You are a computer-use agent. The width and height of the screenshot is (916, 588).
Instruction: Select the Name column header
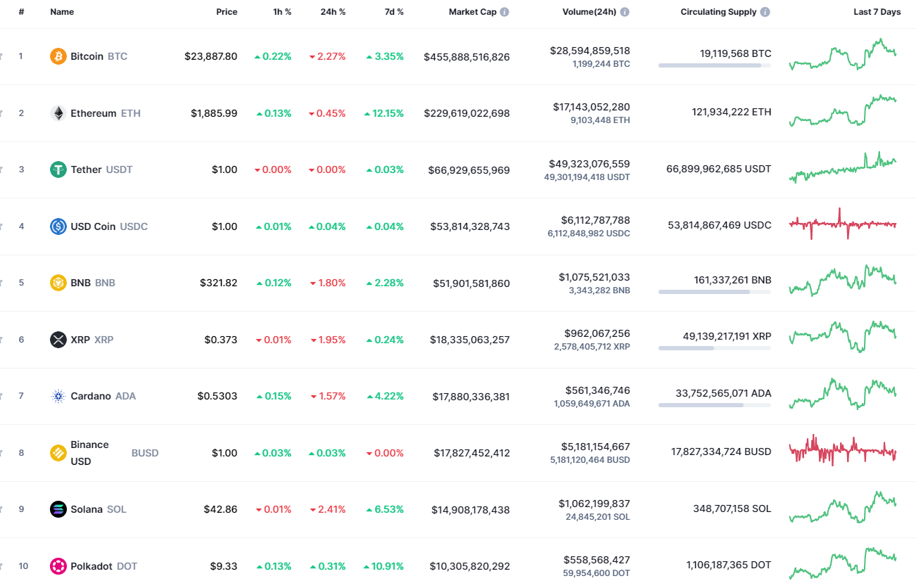click(x=61, y=11)
